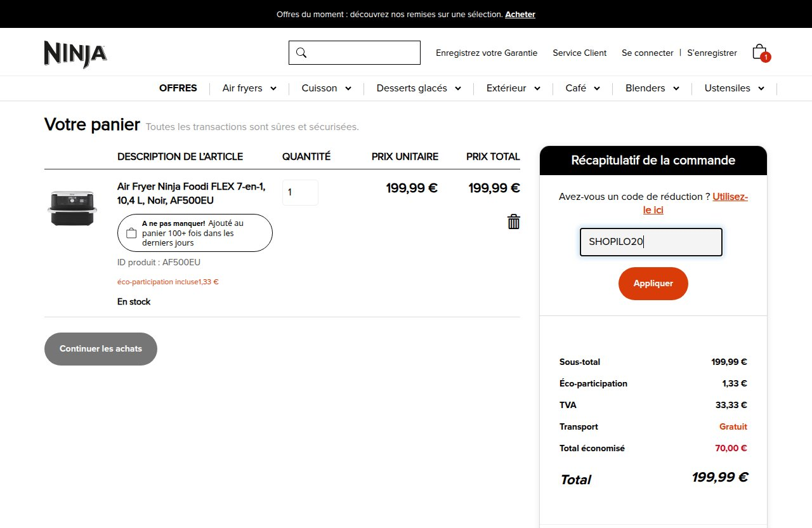Click the Gratuit transport value
Screen dimensions: 812x528
tap(733, 426)
